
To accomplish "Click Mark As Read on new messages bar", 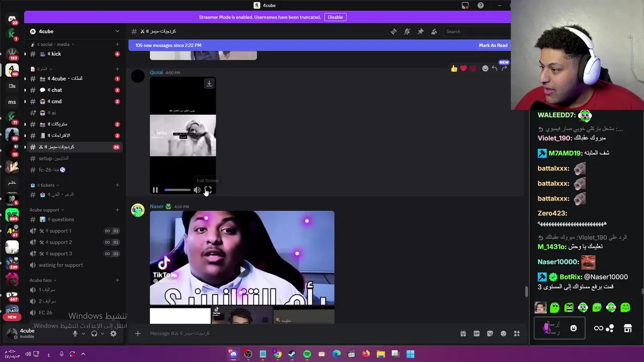I will point(493,45).
